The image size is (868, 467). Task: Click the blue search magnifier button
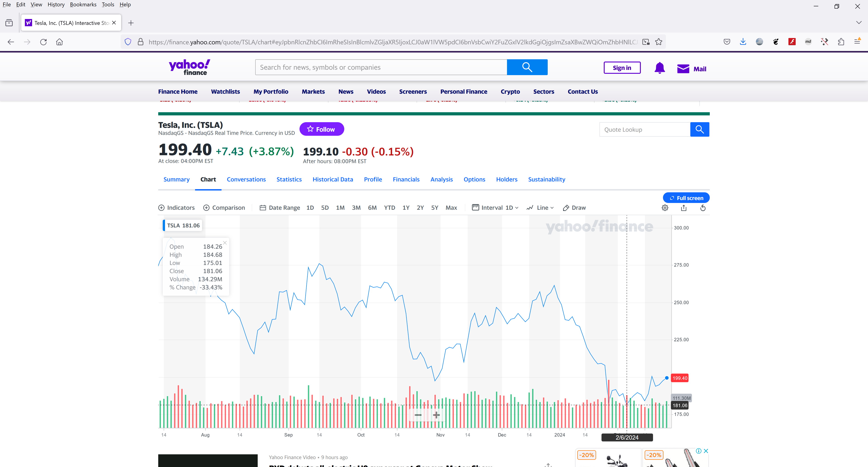[x=527, y=67]
